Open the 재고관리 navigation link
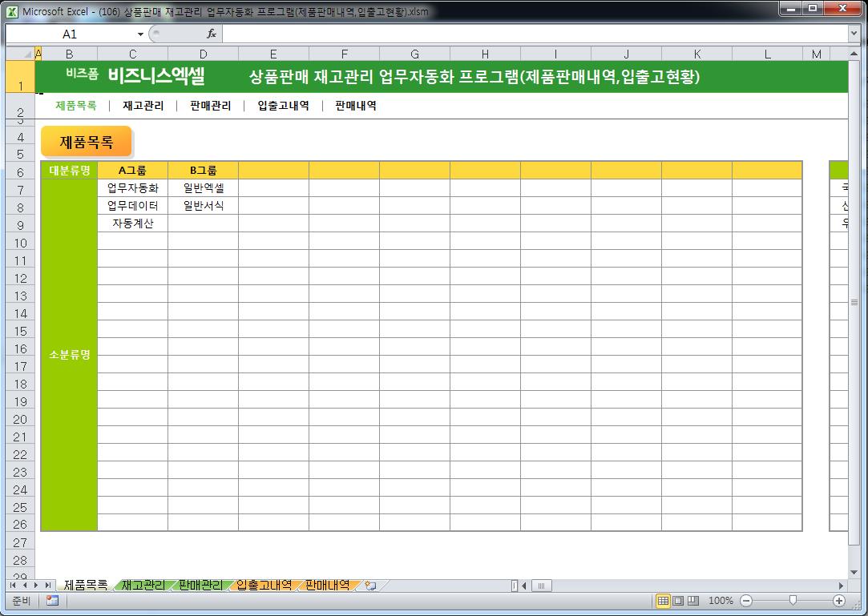The image size is (868, 616). (143, 106)
